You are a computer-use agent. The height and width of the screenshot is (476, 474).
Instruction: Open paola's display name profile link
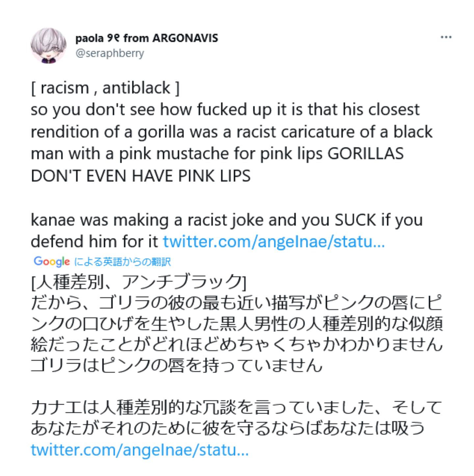146,38
